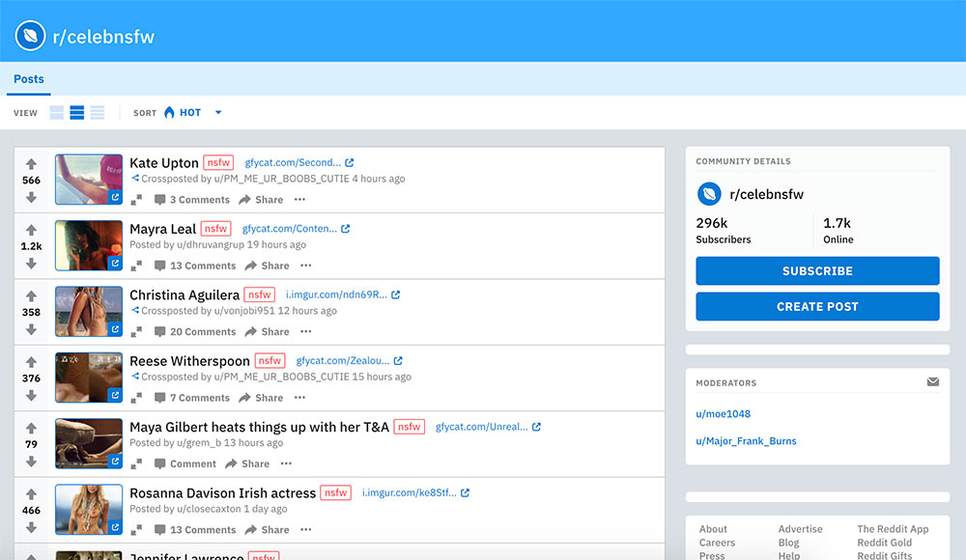Image resolution: width=966 pixels, height=560 pixels.
Task: Upvote the Christina Aguilera post
Action: [32, 295]
